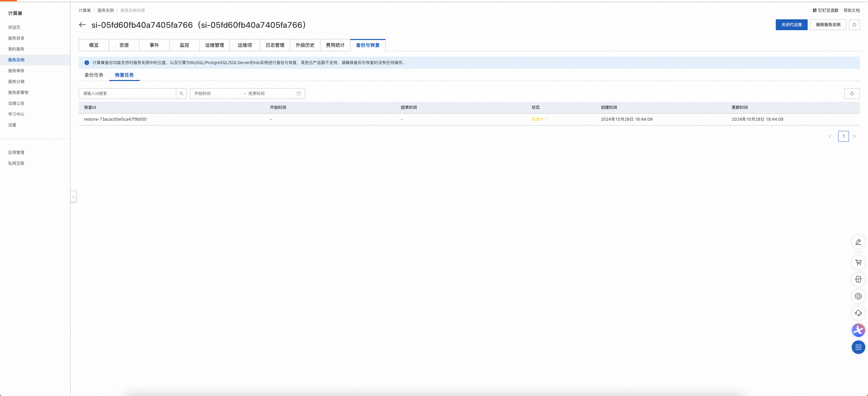Go to previous page arrow in pagination
Screen dimensions: 868x396
click(x=830, y=136)
